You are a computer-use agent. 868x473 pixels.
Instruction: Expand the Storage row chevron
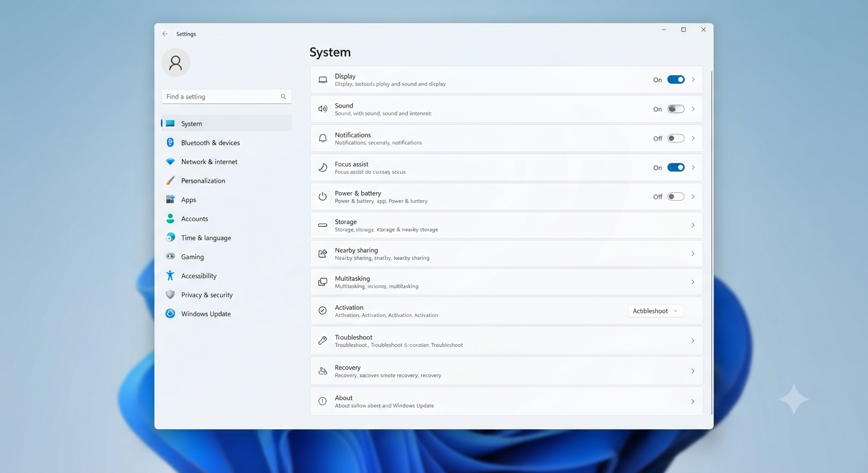point(693,225)
